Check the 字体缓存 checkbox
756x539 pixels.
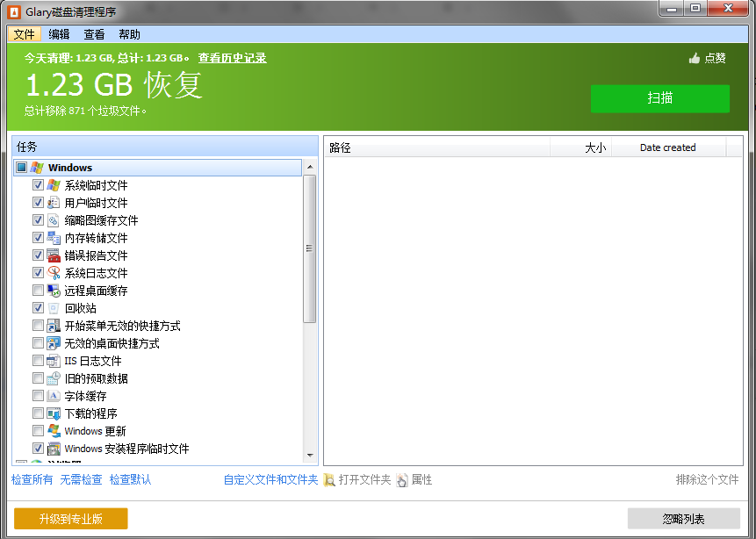pyautogui.click(x=38, y=395)
